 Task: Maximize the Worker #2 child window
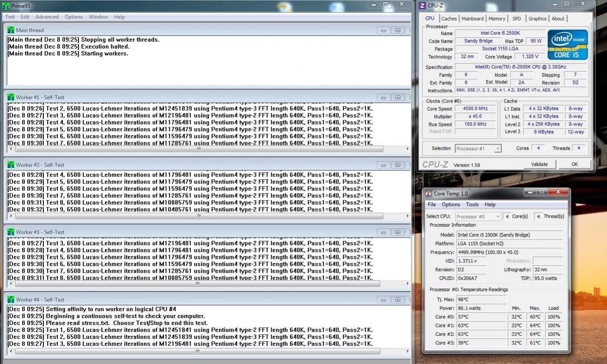click(x=397, y=165)
